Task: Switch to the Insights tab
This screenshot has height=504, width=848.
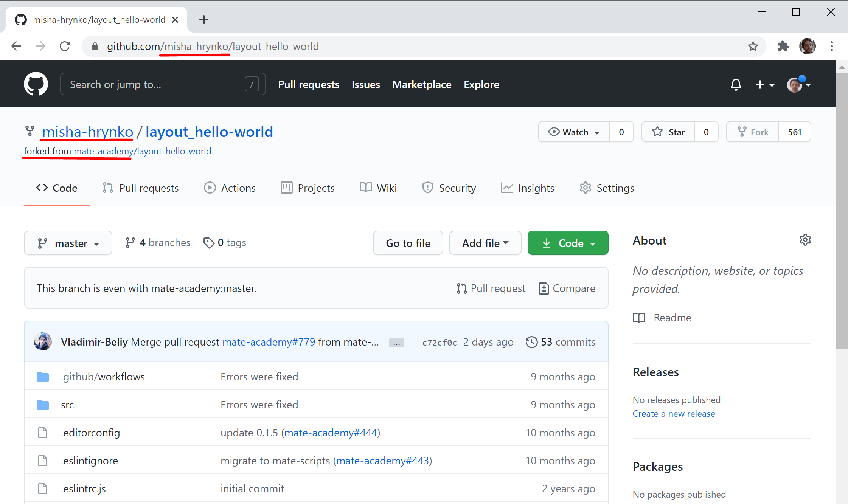Action: [x=528, y=188]
